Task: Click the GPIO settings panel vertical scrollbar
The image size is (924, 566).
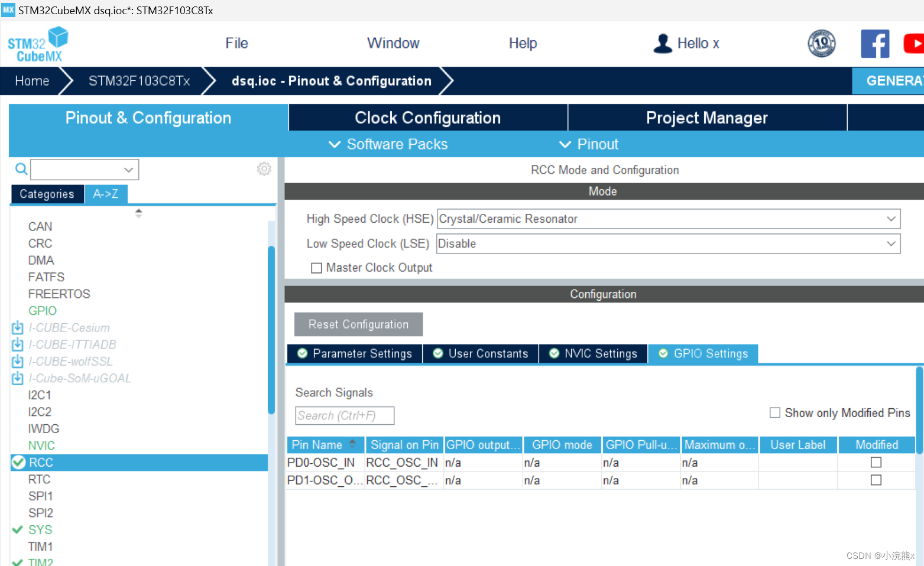Action: point(919,410)
